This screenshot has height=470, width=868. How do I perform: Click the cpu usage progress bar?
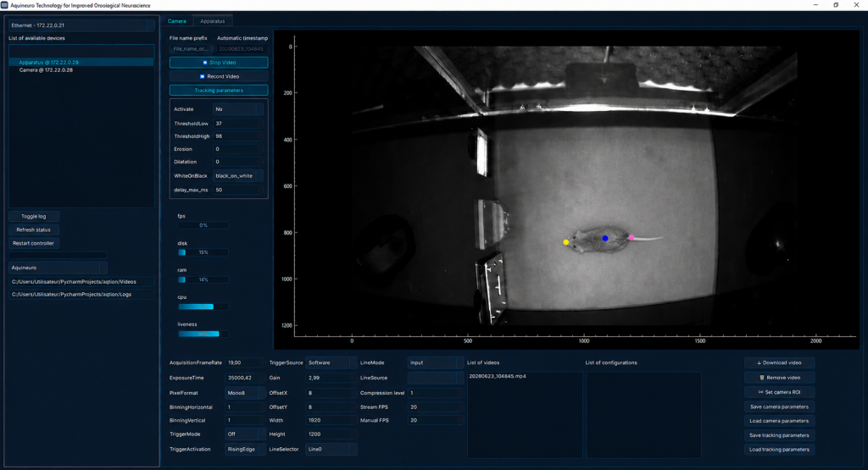point(203,307)
